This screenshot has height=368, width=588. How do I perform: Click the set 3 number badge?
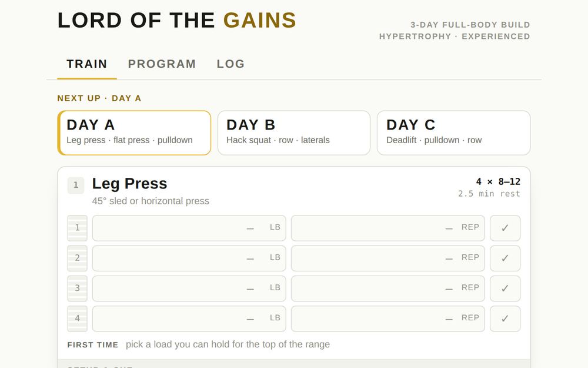tap(77, 289)
